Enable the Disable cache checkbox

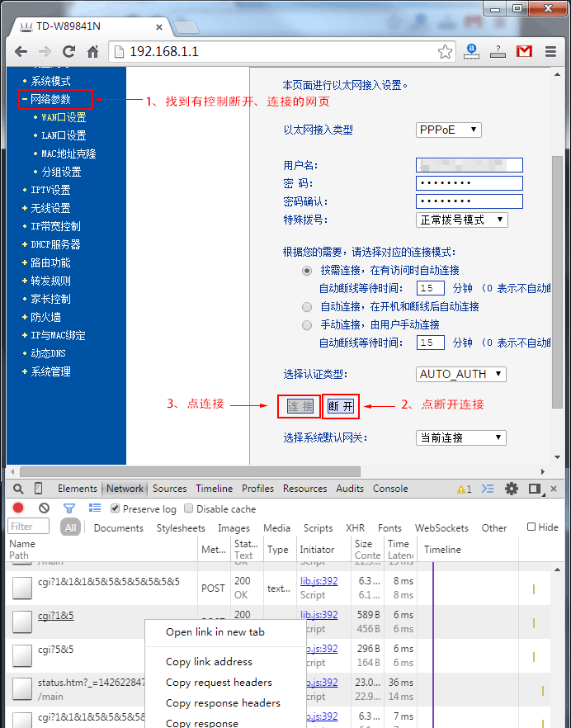pyautogui.click(x=189, y=509)
